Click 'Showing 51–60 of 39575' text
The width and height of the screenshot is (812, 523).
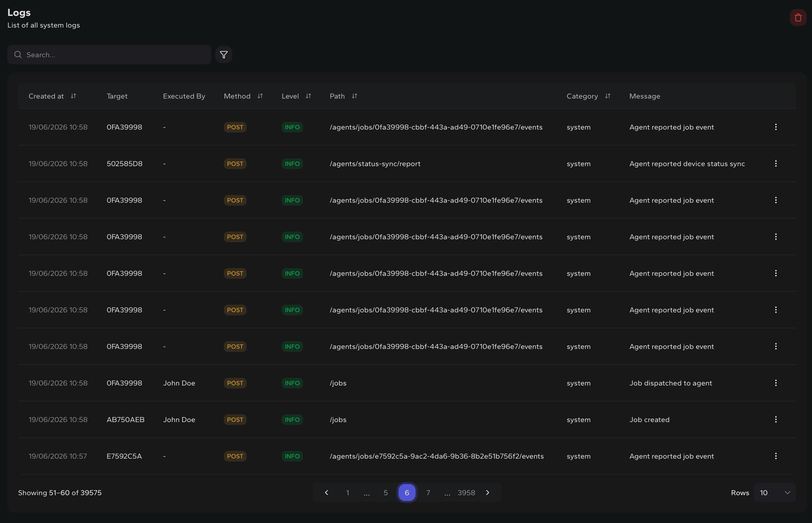[60, 493]
